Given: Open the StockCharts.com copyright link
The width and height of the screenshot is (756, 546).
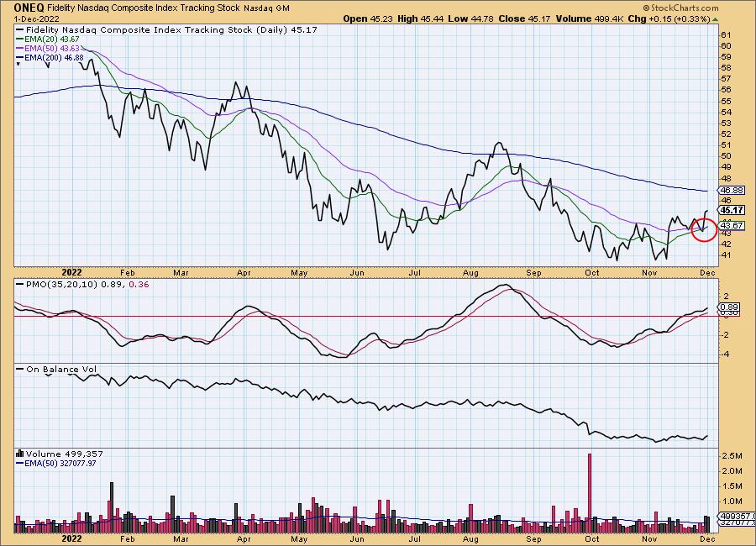Looking at the screenshot, I should tap(680, 8).
